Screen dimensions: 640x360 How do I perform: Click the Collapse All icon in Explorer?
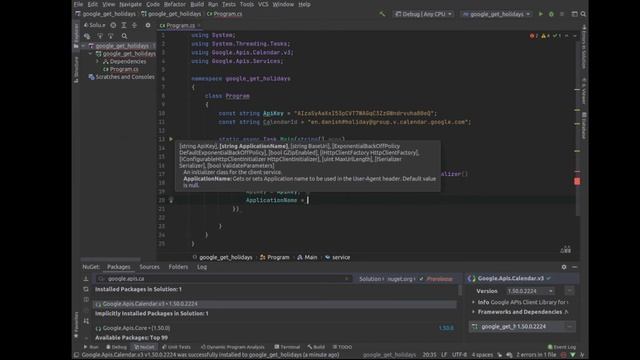click(x=134, y=25)
